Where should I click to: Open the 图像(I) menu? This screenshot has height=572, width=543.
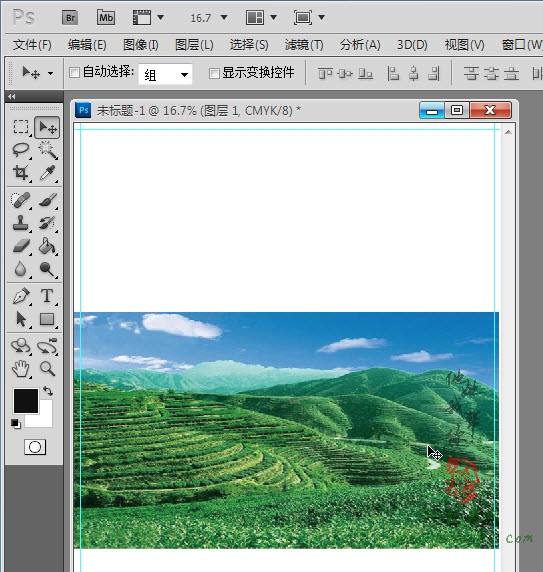tap(141, 45)
